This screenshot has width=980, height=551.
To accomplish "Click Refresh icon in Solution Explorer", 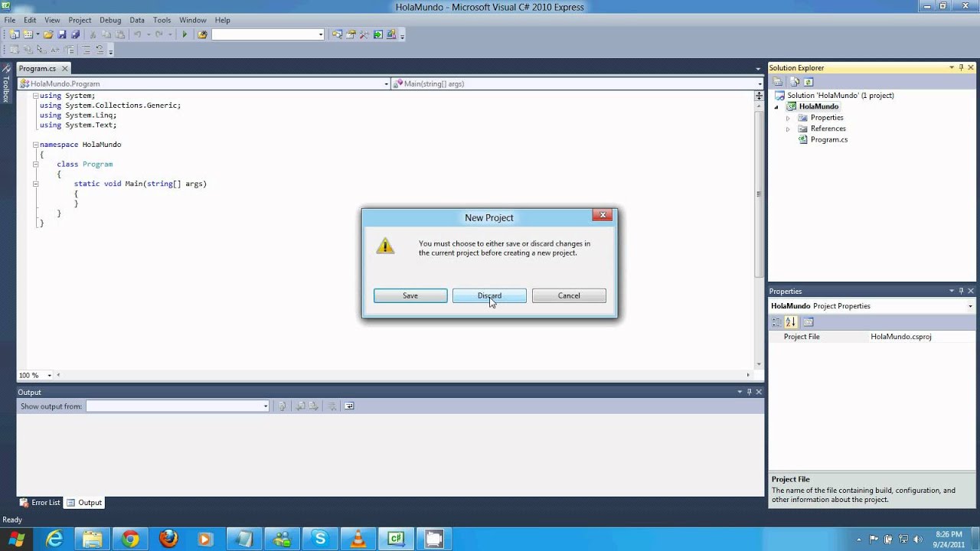I will point(808,82).
